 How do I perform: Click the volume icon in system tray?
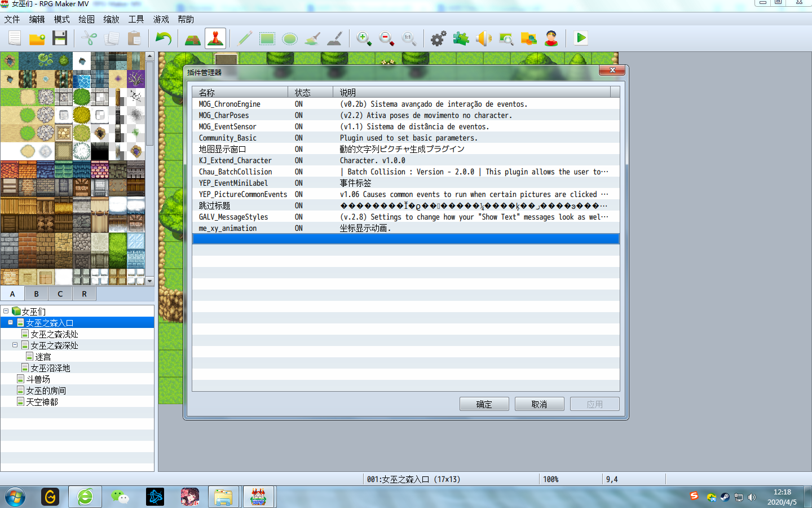point(752,497)
